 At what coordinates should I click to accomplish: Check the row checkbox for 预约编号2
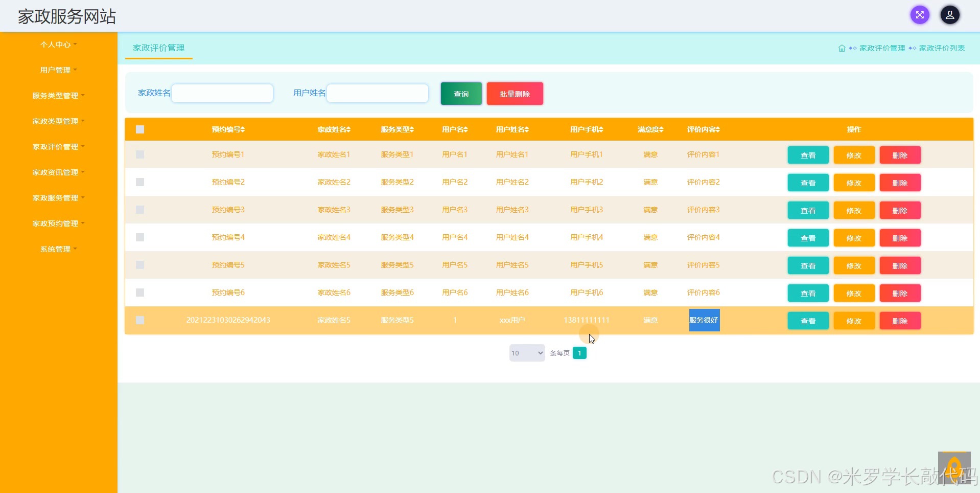140,182
